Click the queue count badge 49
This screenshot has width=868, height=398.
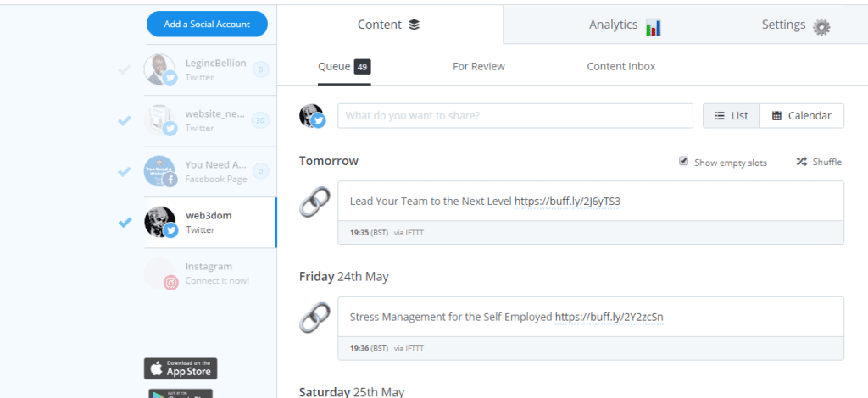[x=362, y=67]
